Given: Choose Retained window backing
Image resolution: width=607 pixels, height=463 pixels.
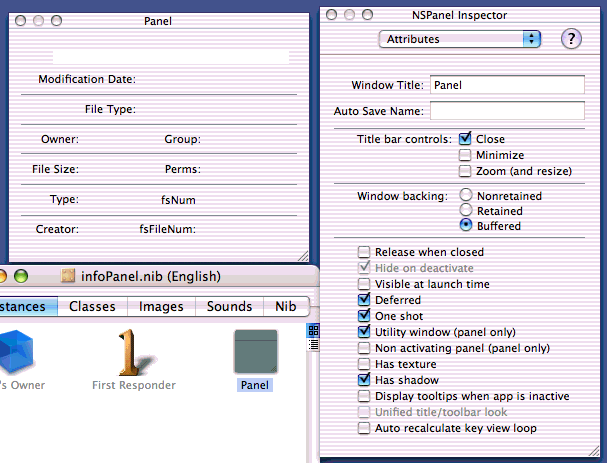Looking at the screenshot, I should tap(465, 211).
